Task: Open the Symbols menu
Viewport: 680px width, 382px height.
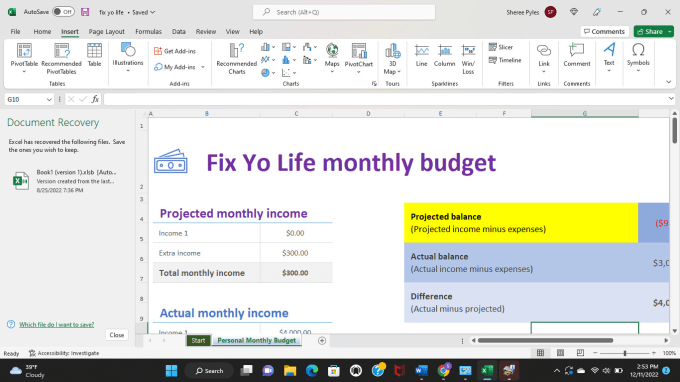Action: pyautogui.click(x=638, y=57)
